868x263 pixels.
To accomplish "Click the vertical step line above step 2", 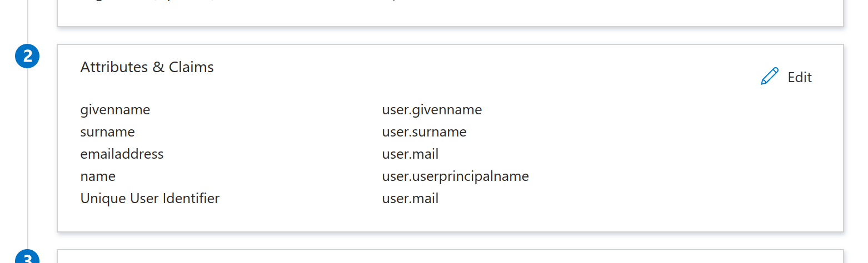I will pyautogui.click(x=28, y=22).
